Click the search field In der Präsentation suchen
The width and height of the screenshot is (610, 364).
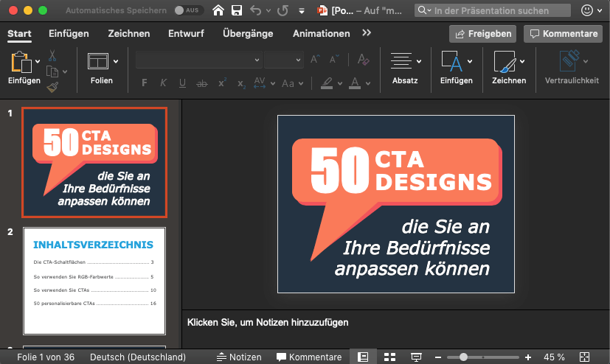(493, 10)
